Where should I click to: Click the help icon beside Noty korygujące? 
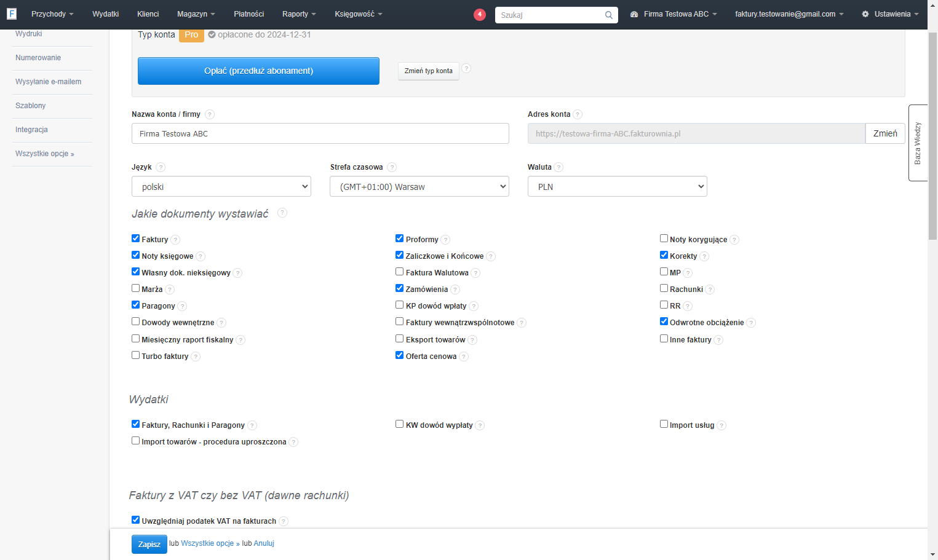click(x=734, y=240)
